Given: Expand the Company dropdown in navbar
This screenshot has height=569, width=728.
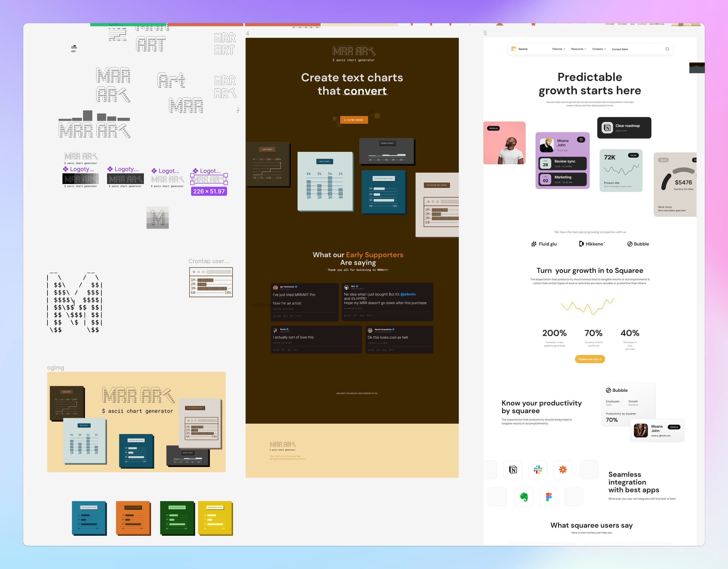Looking at the screenshot, I should click(x=599, y=49).
